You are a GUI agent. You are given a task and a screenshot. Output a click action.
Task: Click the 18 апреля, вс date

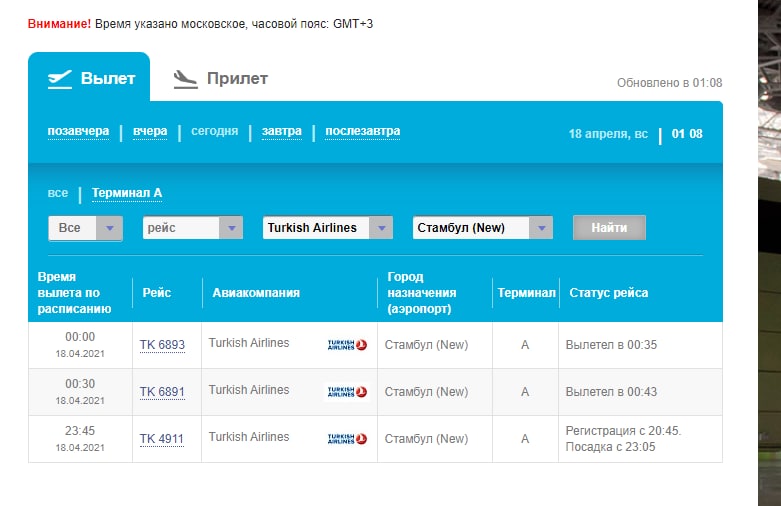608,134
